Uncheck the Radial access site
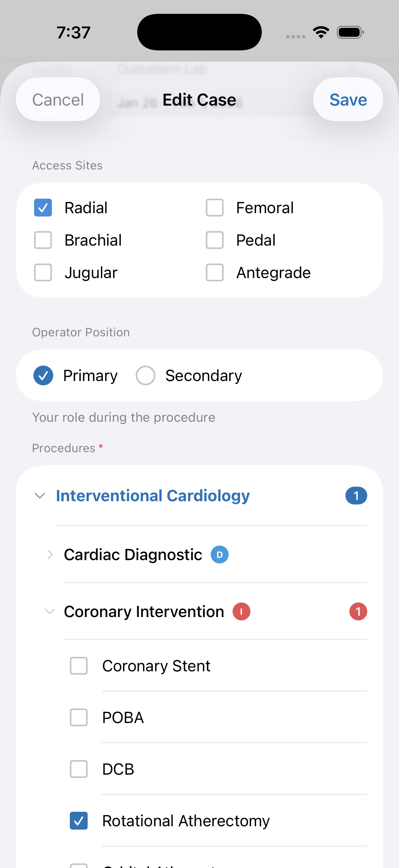 point(43,208)
